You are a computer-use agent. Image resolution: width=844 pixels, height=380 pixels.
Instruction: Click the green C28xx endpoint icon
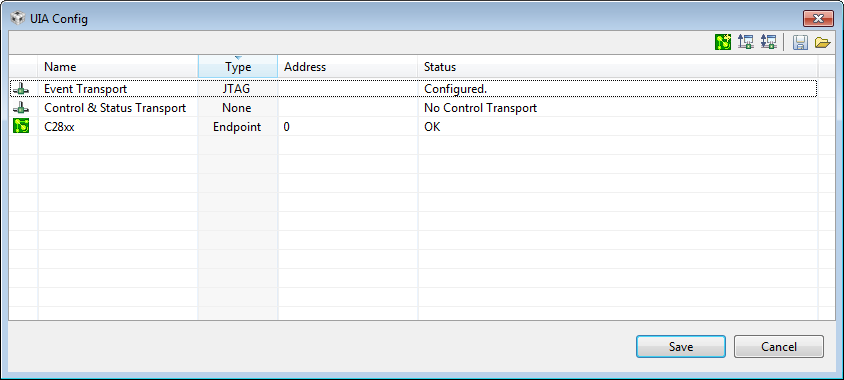(20, 127)
